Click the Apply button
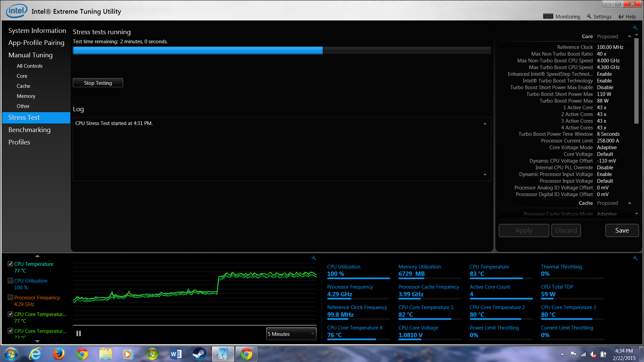This screenshot has height=362, width=644. [x=524, y=231]
